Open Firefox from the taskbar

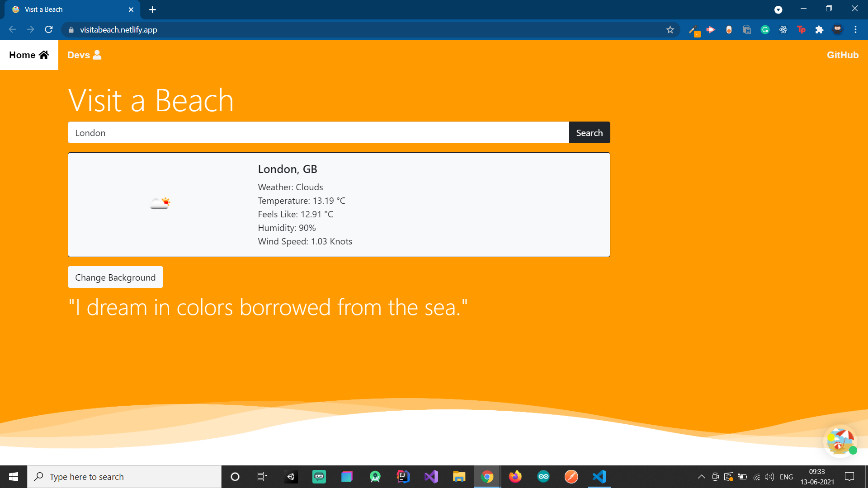point(515,477)
